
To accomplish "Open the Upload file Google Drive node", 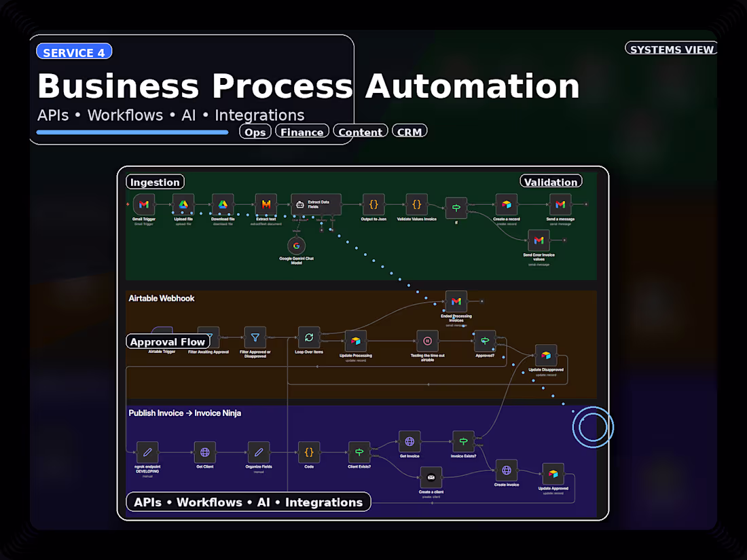I will point(183,204).
